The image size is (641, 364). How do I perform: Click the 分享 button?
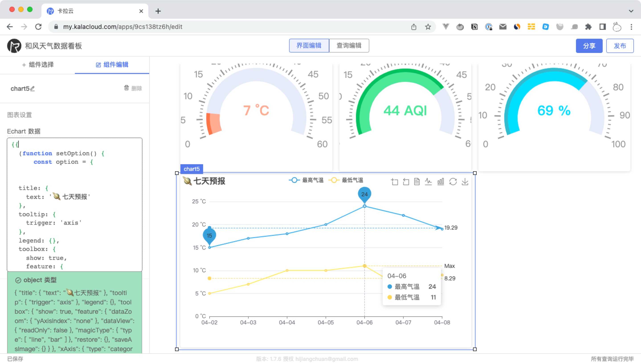pos(589,46)
